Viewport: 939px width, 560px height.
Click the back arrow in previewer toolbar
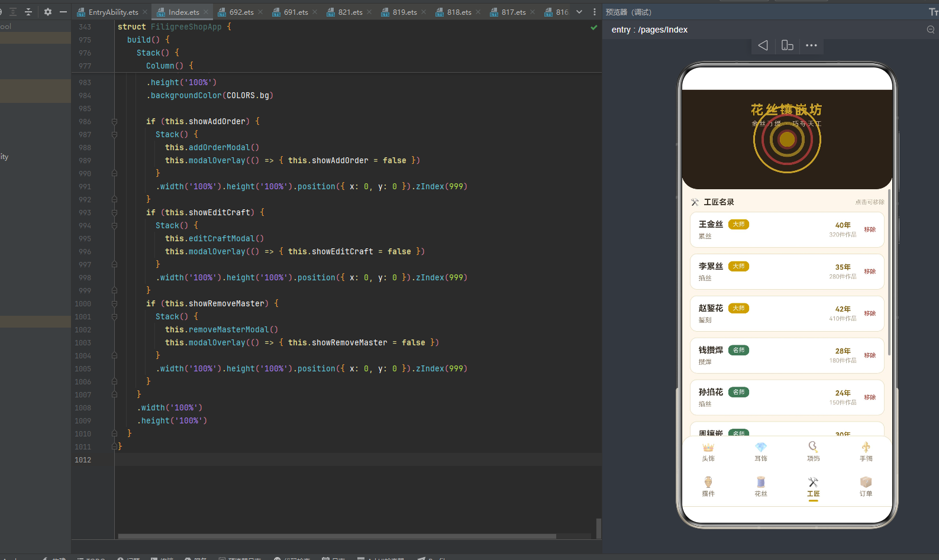(x=763, y=46)
